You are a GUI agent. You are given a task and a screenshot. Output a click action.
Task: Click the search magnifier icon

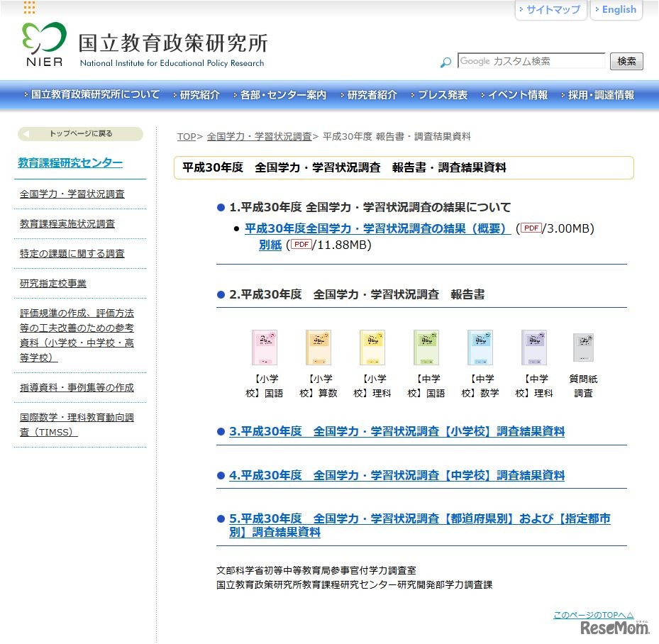click(445, 62)
